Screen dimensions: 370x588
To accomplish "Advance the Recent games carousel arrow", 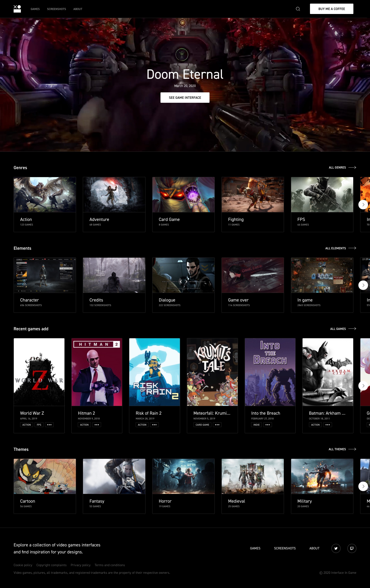I will (x=363, y=386).
